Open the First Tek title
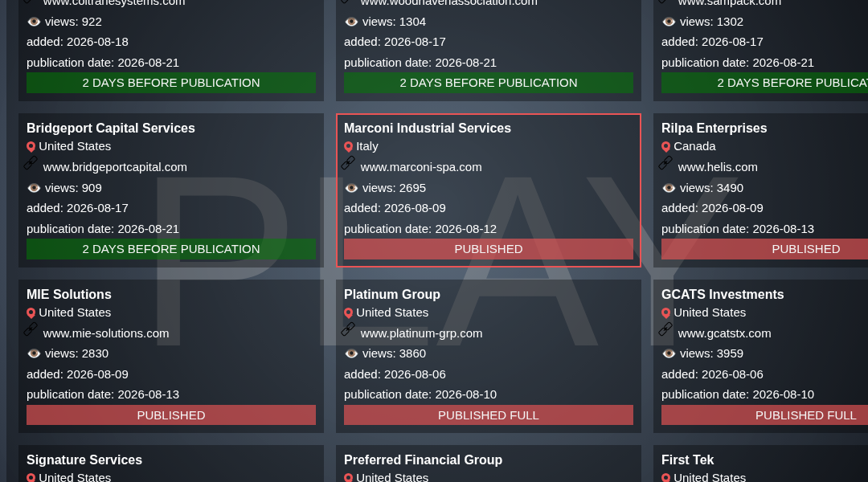868x482 pixels. pos(687,460)
